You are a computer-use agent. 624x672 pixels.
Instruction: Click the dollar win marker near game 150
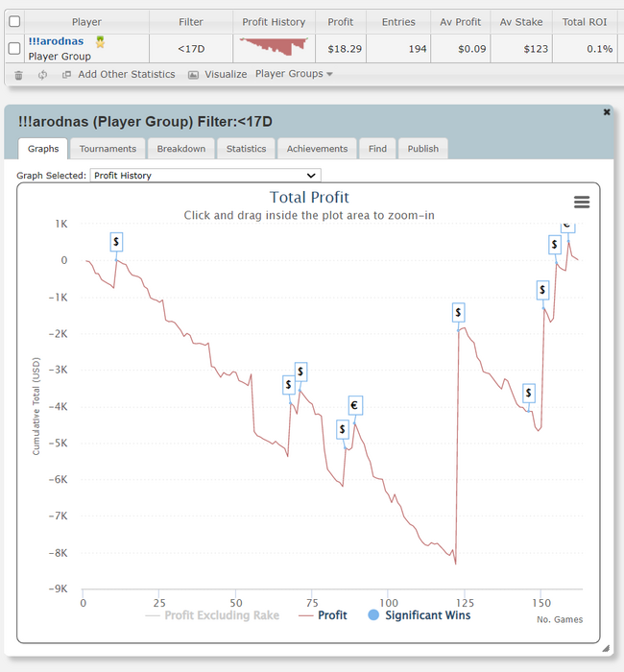542,290
